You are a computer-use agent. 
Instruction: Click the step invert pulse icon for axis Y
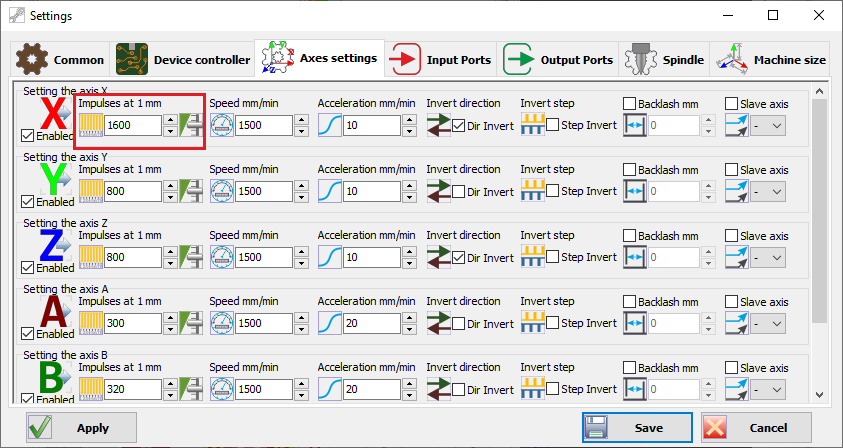(532, 191)
